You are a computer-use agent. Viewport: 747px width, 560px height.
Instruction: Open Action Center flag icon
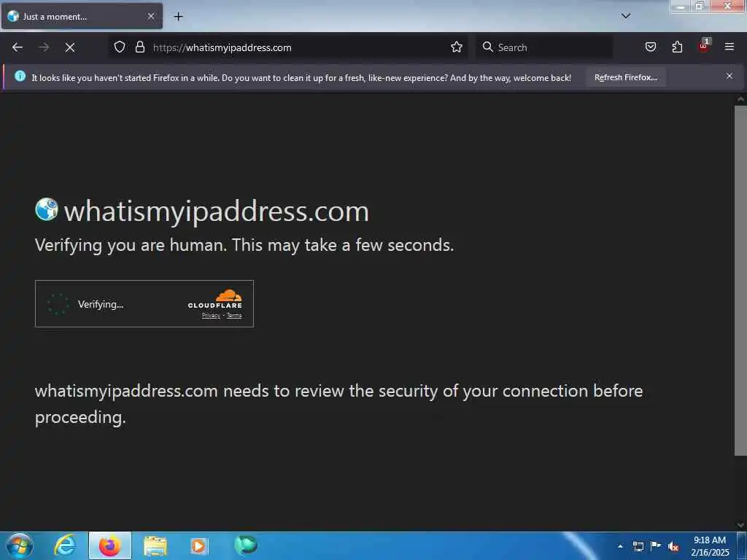point(656,545)
